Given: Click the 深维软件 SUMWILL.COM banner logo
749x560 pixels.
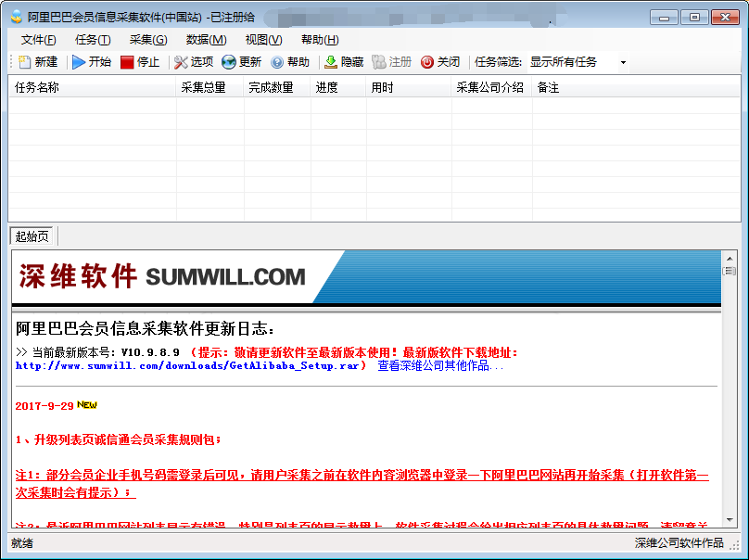Looking at the screenshot, I should pos(162,276).
